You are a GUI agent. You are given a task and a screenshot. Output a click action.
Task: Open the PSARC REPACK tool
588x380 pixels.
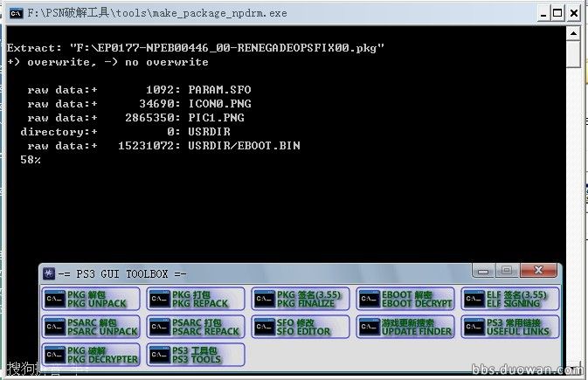coord(196,327)
